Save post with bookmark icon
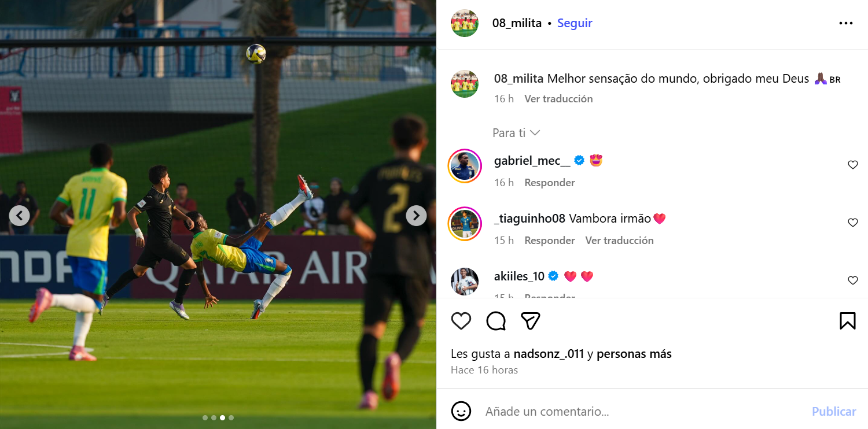Screen dimensions: 868x429 pyautogui.click(x=847, y=321)
